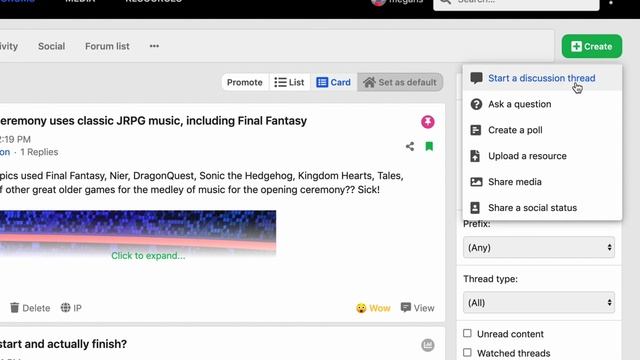Click the green bookmark icon

(429, 146)
